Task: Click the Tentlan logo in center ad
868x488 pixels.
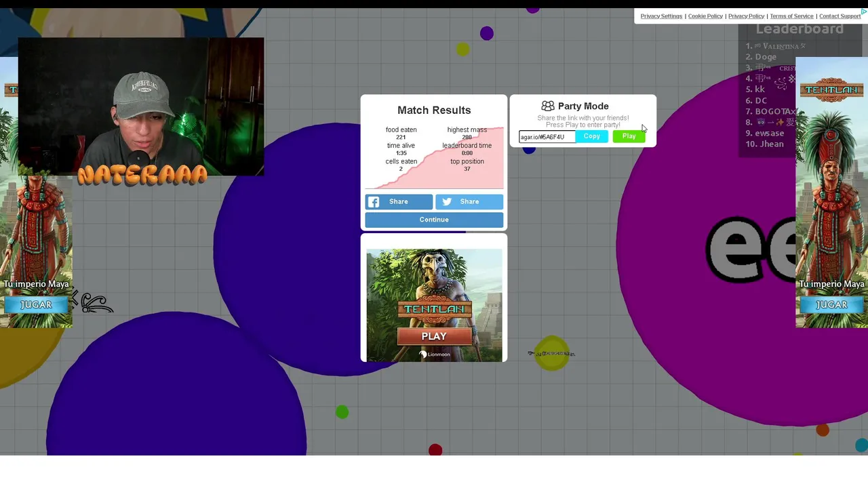Action: click(x=434, y=309)
